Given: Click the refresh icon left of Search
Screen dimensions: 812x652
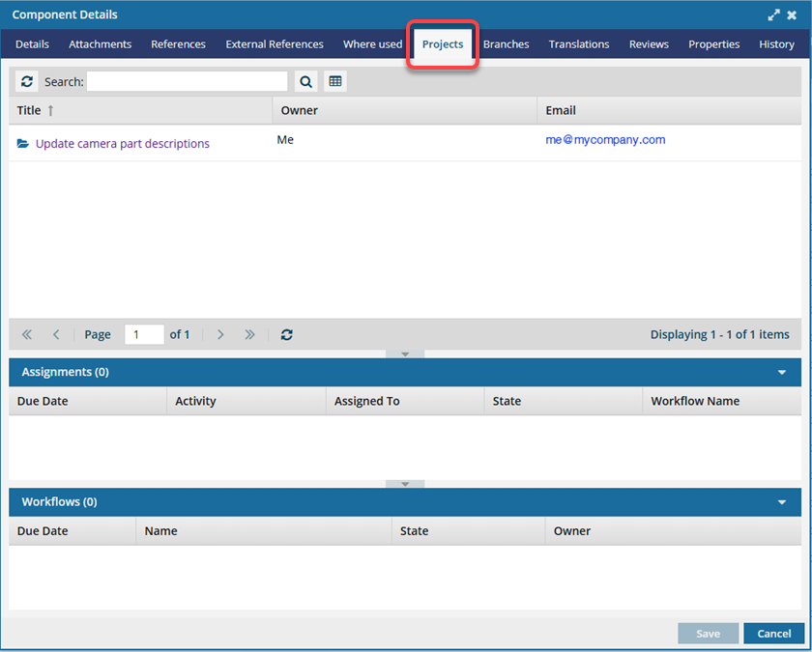Looking at the screenshot, I should tap(27, 82).
